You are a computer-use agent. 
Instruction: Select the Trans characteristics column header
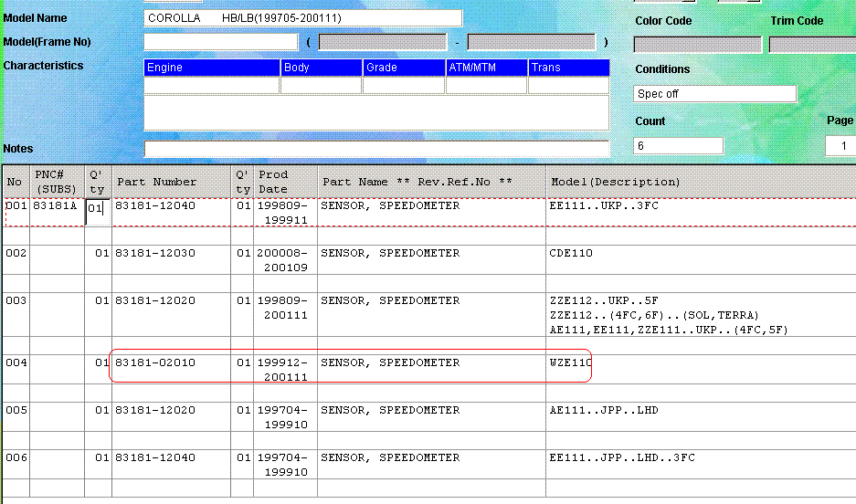tap(568, 68)
